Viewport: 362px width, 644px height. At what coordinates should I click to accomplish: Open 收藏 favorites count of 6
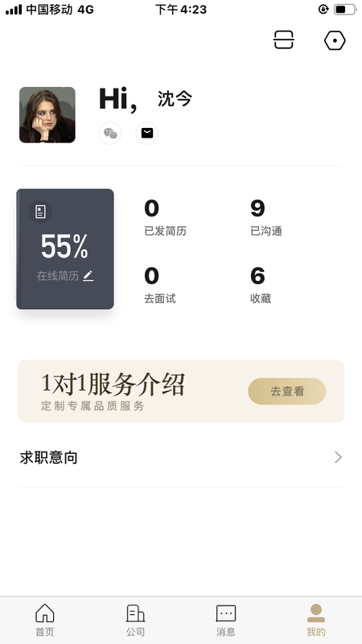pos(261,286)
